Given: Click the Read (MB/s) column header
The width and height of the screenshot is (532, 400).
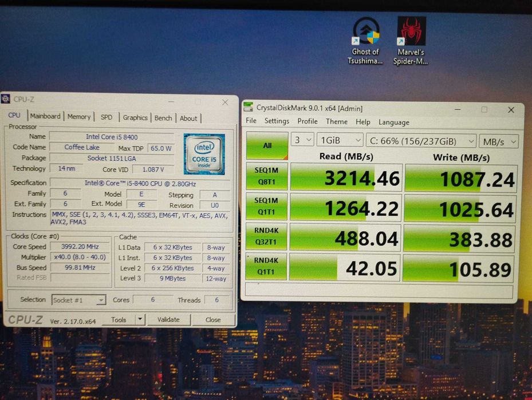Looking at the screenshot, I should coord(346,156).
